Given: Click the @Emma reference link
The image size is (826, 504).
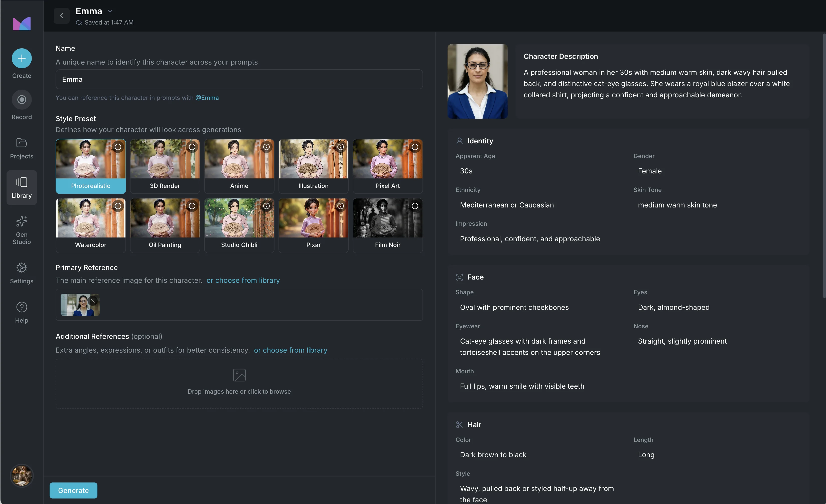Looking at the screenshot, I should coord(207,98).
